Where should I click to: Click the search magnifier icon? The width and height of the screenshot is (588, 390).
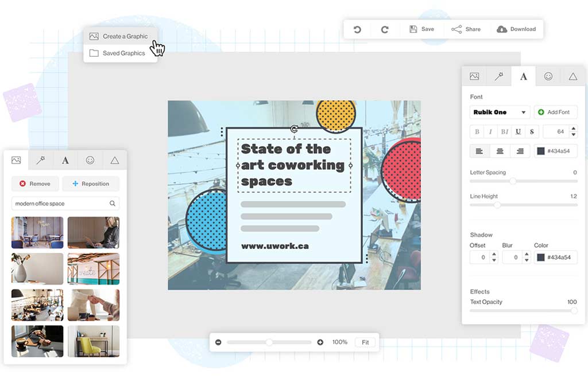[112, 204]
